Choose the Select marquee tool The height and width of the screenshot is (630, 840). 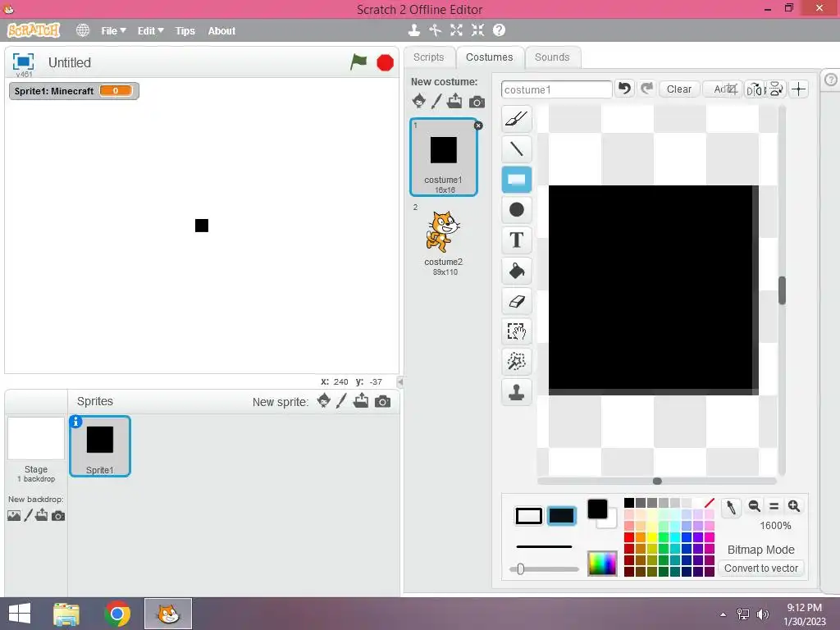click(517, 331)
